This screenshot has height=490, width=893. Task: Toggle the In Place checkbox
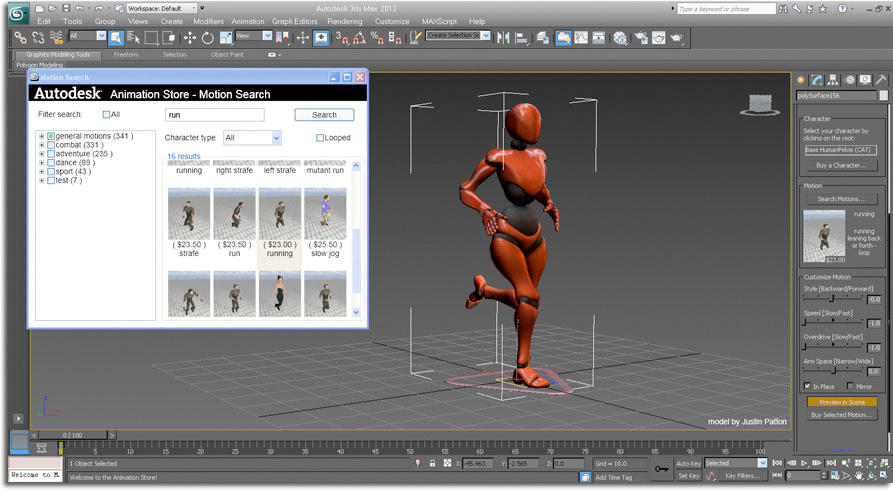coord(808,386)
